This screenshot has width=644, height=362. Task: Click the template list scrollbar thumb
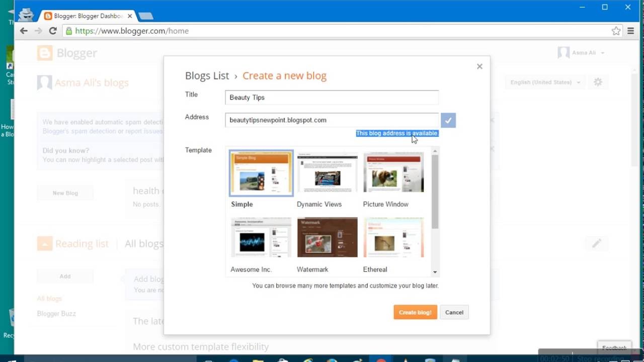(435, 192)
